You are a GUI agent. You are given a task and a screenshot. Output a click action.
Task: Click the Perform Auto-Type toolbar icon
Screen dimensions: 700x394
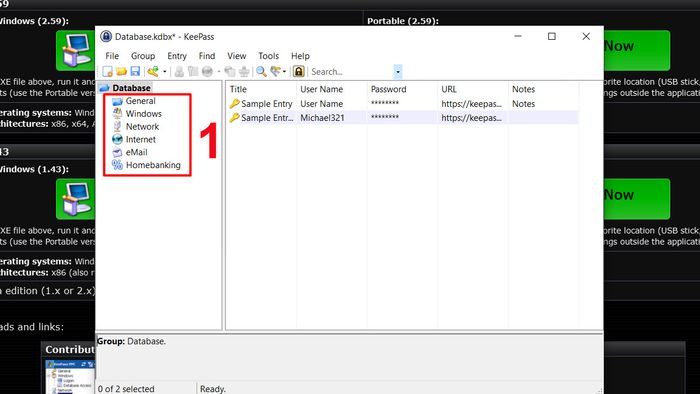[x=244, y=71]
